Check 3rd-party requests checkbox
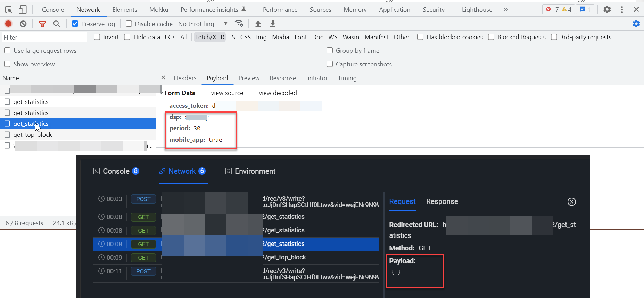 (554, 37)
